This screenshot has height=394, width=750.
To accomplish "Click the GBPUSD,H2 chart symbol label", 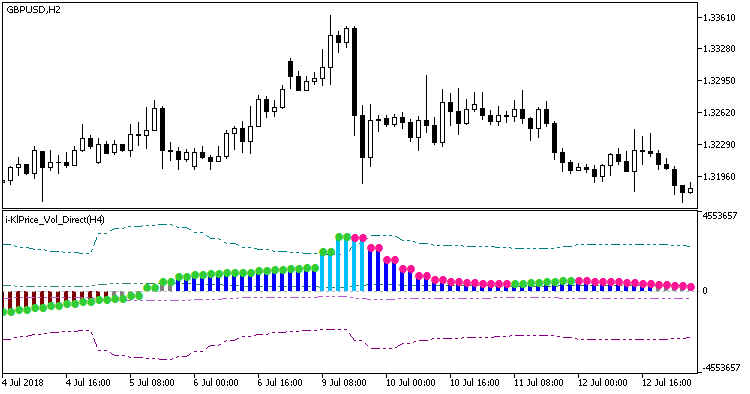I will (x=33, y=10).
